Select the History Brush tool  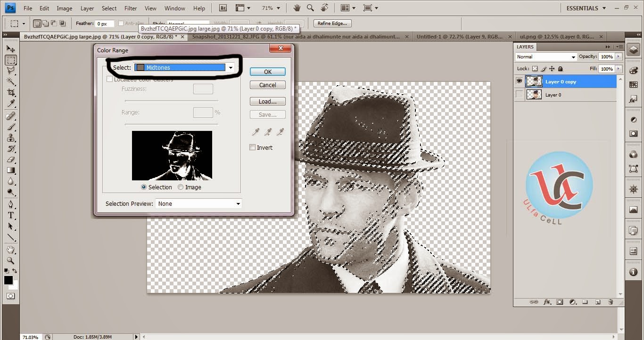pyautogui.click(x=10, y=148)
